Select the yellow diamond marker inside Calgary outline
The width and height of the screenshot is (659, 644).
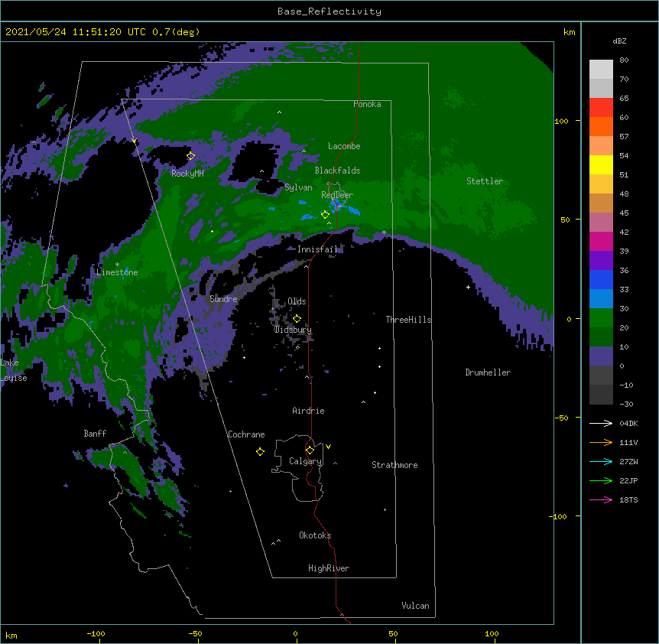[310, 450]
